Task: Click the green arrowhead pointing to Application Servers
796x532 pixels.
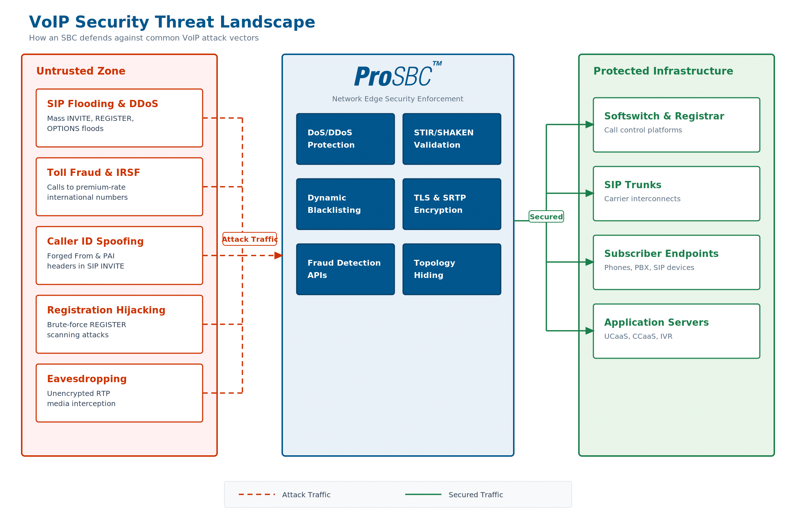Action: coord(590,331)
